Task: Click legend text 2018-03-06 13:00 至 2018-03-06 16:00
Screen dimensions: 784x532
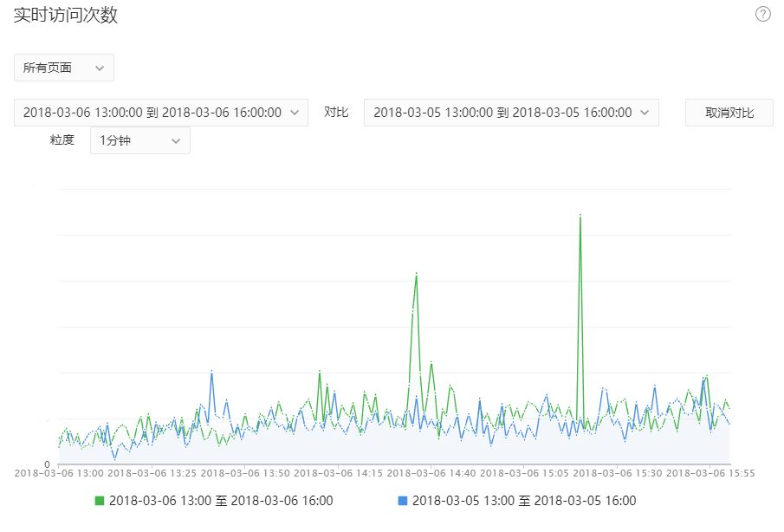Action: (221, 501)
